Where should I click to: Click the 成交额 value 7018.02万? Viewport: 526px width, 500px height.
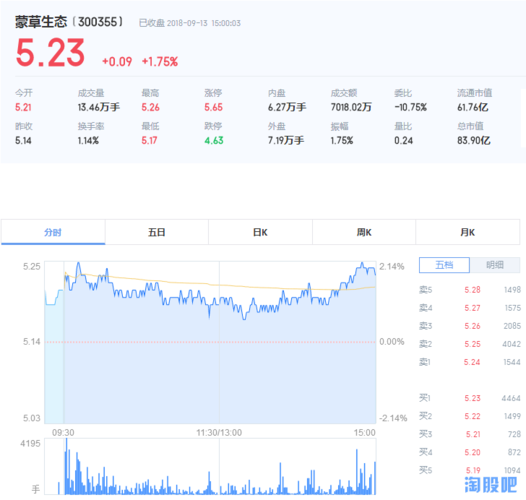pyautogui.click(x=351, y=107)
